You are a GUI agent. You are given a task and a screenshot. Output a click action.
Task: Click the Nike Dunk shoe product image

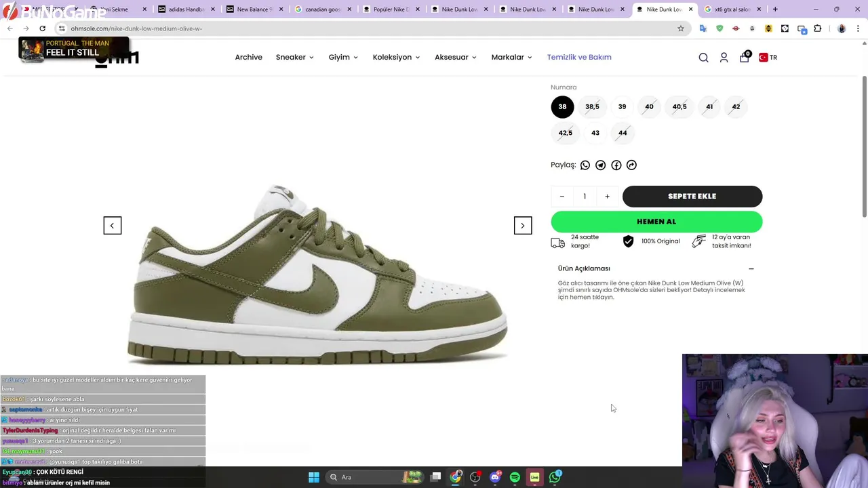[x=317, y=274]
